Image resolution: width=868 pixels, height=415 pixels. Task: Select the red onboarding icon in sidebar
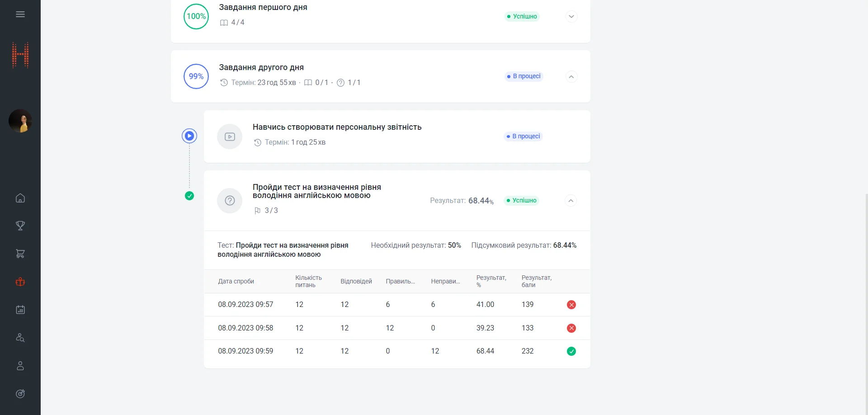[x=20, y=282]
